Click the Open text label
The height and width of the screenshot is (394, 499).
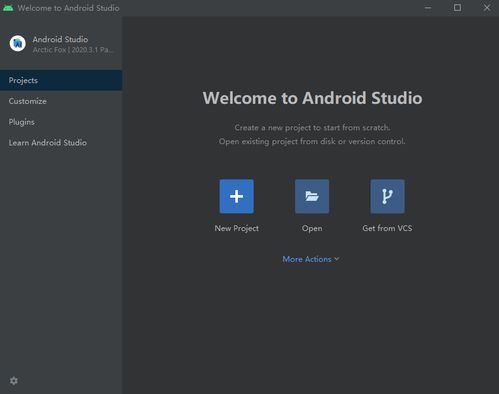click(312, 228)
